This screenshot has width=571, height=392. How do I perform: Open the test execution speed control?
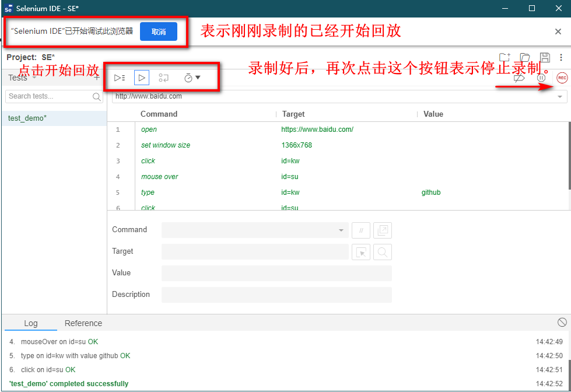192,78
